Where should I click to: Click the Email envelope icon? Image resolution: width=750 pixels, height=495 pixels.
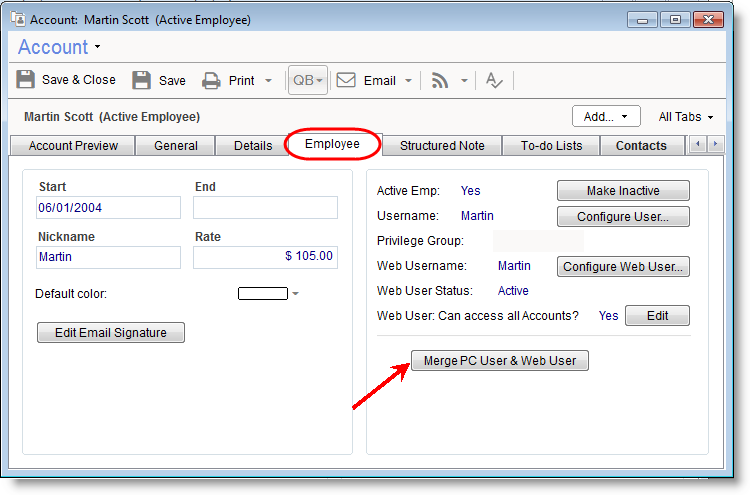(x=346, y=80)
